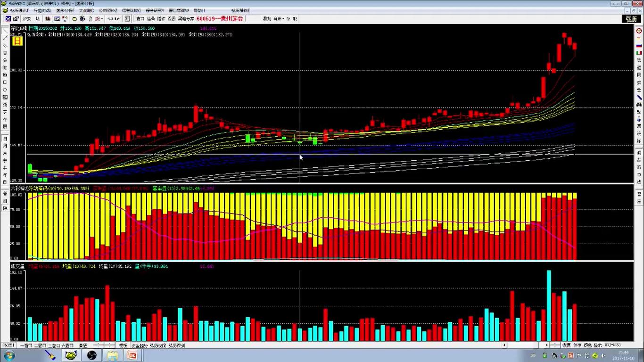Image resolution: width=644 pixels, height=362 pixels.
Task: Open the 帮助 menu
Action: [x=199, y=10]
